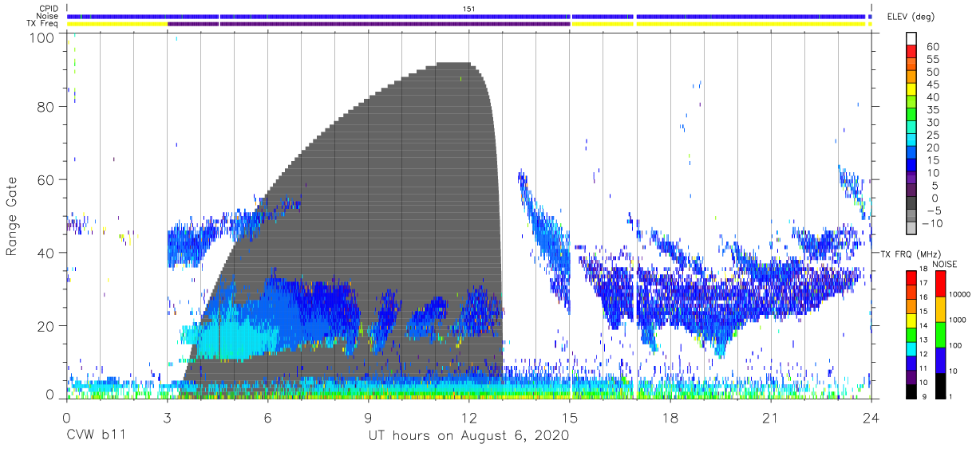
Task: Click the 24 tick on the UT hours axis
Action: pos(871,417)
